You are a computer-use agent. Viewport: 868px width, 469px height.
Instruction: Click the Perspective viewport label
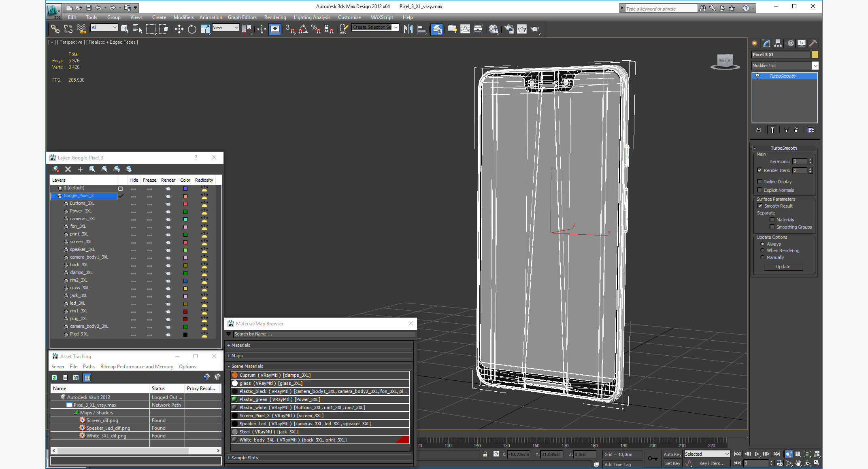tap(71, 42)
